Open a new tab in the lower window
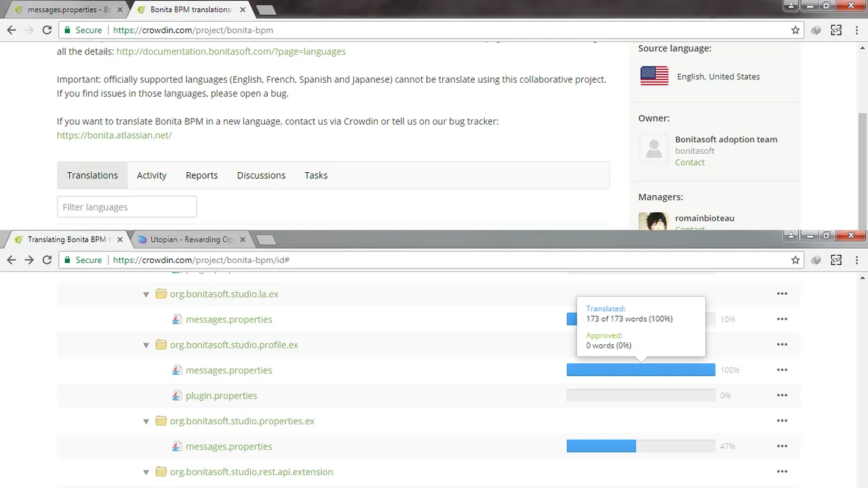 pyautogui.click(x=267, y=240)
